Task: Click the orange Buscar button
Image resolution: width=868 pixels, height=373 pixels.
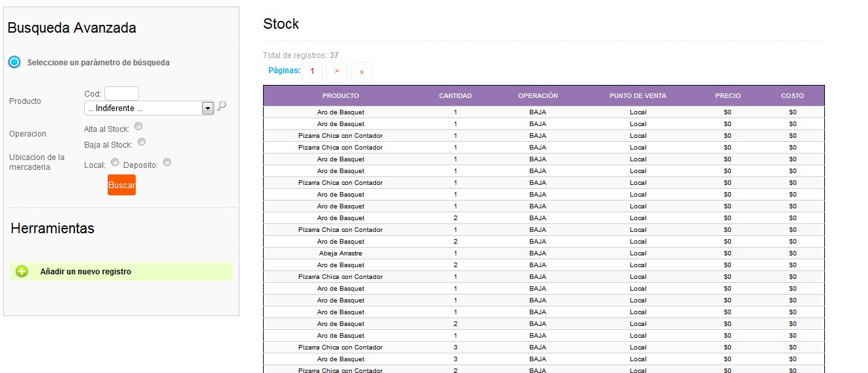Action: [x=121, y=185]
